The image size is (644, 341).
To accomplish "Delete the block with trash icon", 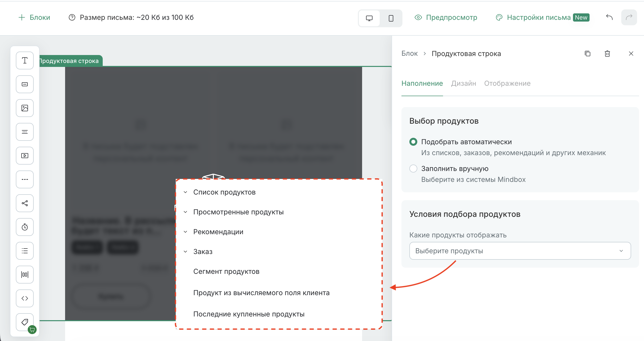I will click(x=607, y=54).
